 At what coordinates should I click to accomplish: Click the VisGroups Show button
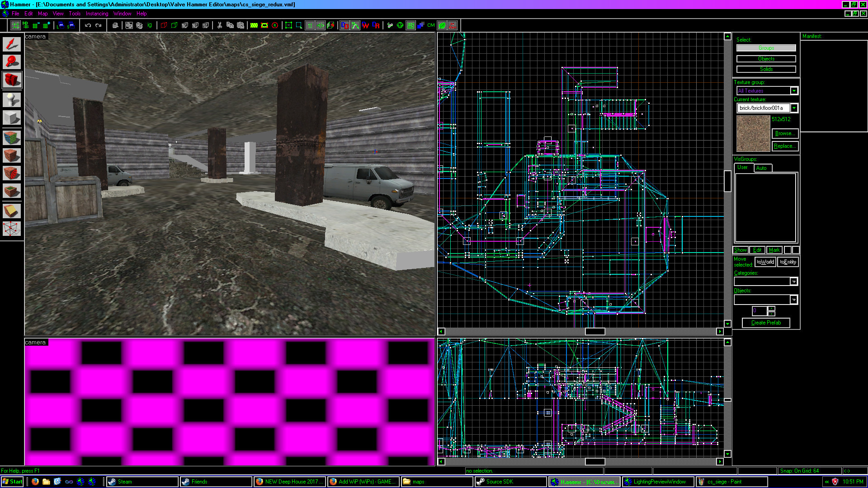(741, 250)
